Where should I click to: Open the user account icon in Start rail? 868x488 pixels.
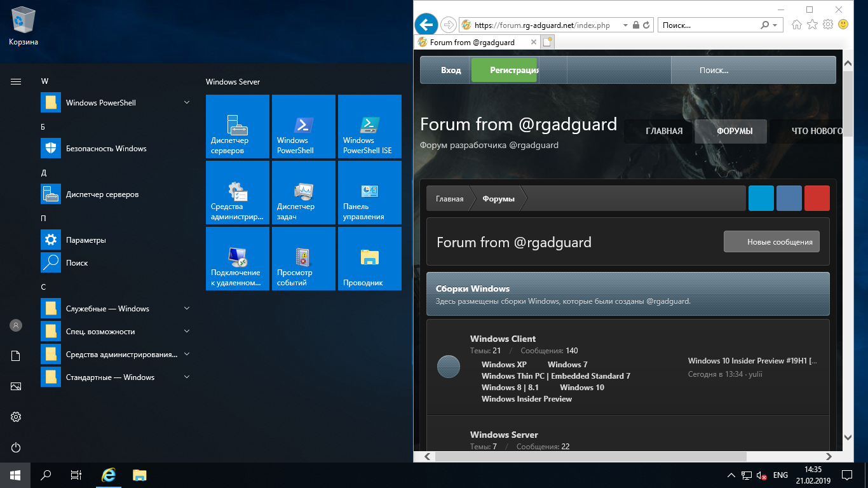(x=16, y=325)
